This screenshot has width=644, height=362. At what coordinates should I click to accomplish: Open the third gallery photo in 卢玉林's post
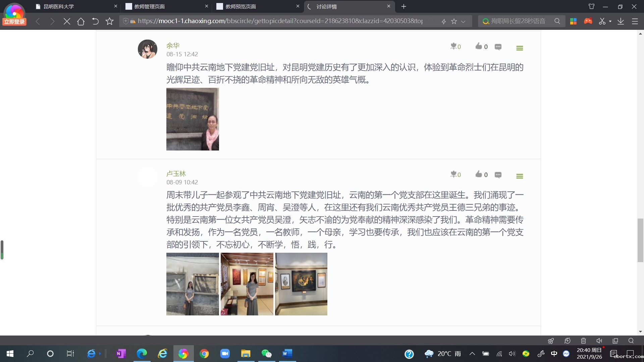(x=301, y=284)
